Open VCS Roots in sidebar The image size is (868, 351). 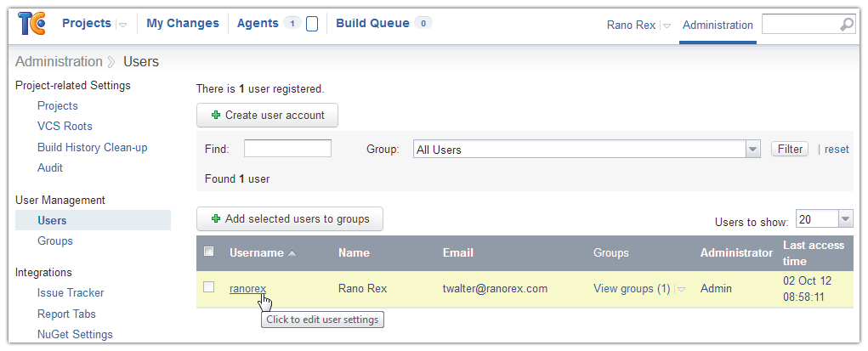tap(65, 127)
